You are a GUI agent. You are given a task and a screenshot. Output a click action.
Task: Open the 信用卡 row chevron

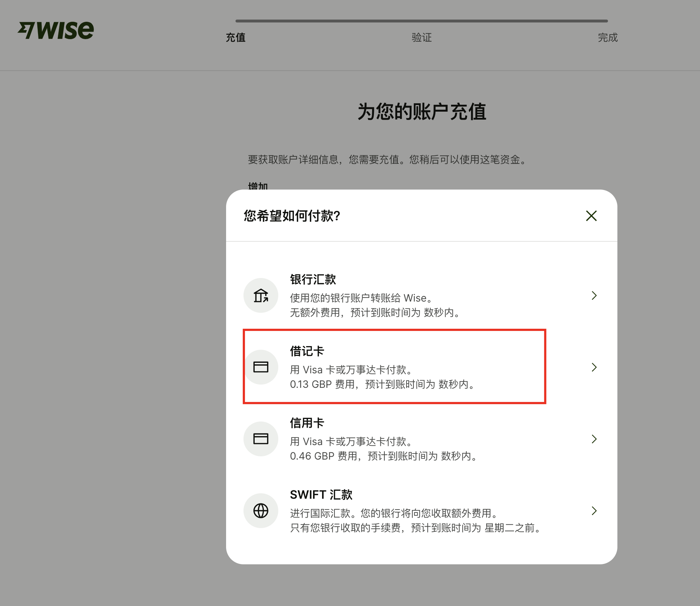coord(594,439)
